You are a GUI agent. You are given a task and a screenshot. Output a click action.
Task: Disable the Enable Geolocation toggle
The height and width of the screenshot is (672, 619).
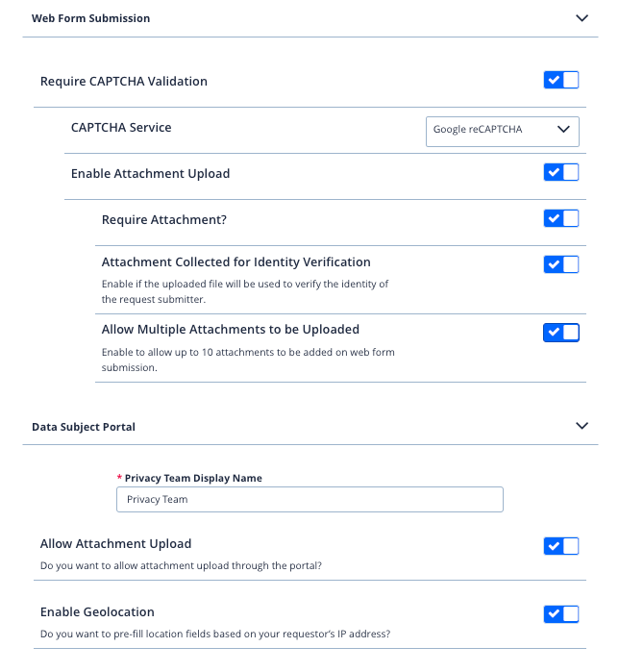tap(561, 614)
